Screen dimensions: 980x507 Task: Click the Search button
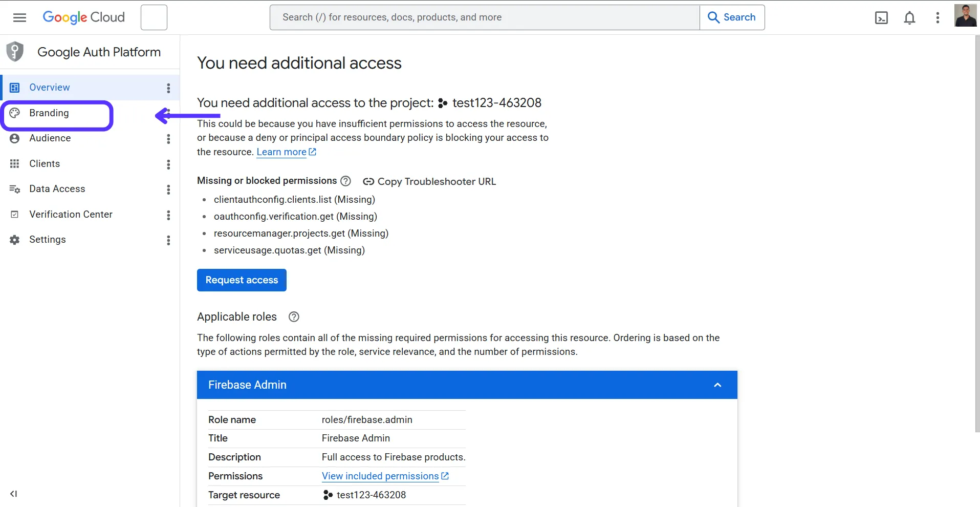(732, 17)
